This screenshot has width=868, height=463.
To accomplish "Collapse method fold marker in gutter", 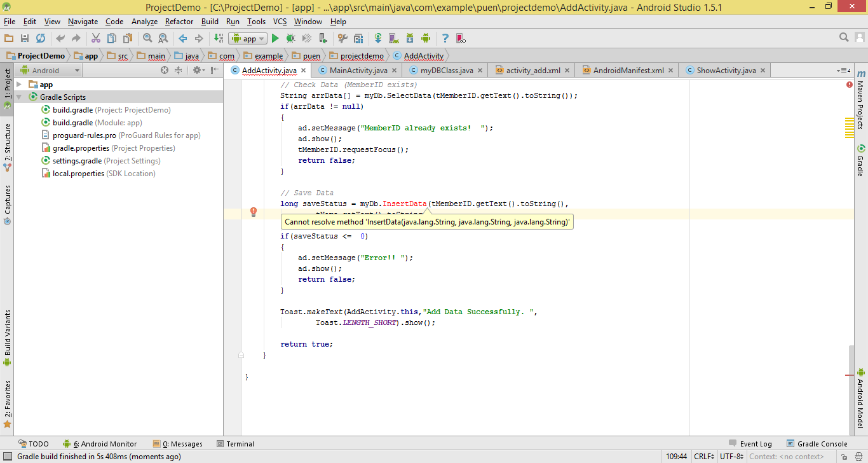I will click(241, 355).
